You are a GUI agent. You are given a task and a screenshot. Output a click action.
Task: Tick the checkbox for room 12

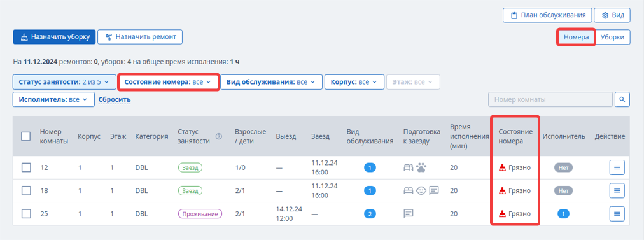pyautogui.click(x=26, y=167)
